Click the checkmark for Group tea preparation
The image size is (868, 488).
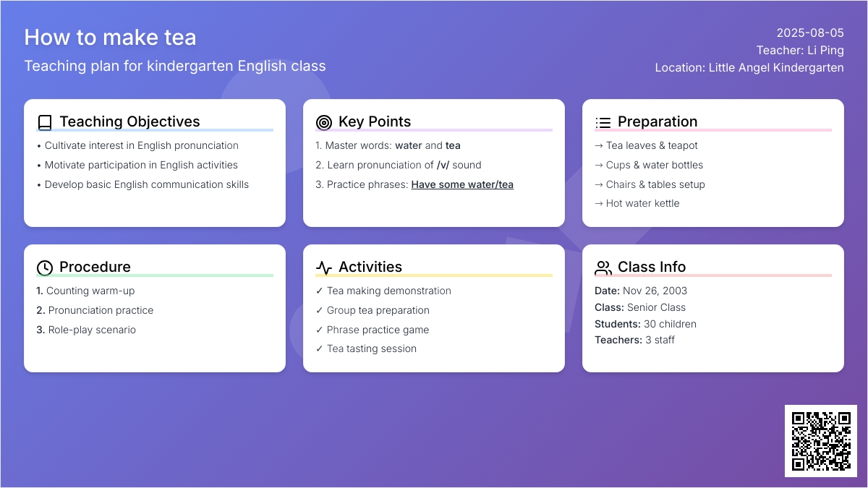[320, 310]
